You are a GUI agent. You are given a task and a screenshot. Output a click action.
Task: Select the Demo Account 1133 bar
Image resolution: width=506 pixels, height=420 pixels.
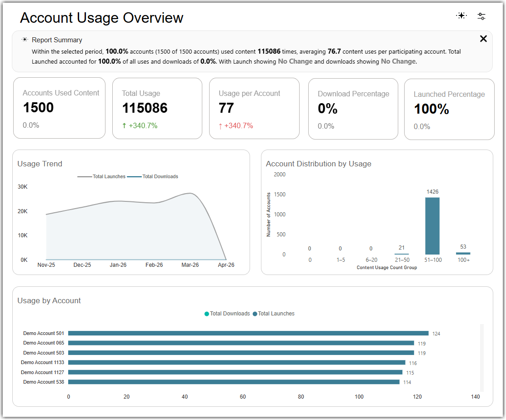(236, 362)
